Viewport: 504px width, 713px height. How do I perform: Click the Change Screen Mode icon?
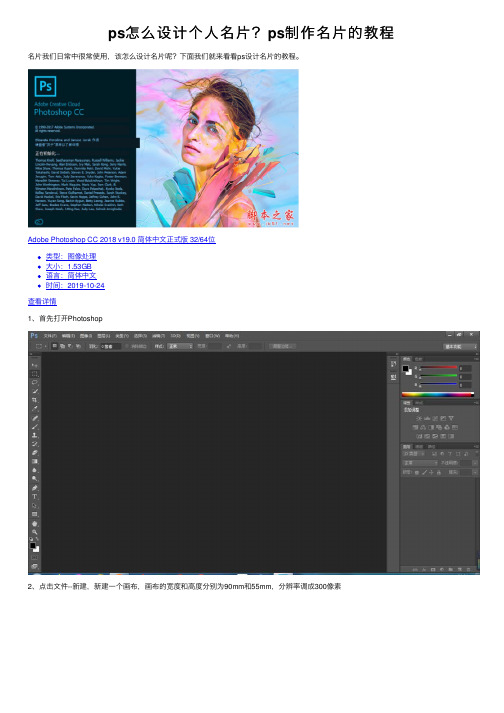click(x=35, y=566)
